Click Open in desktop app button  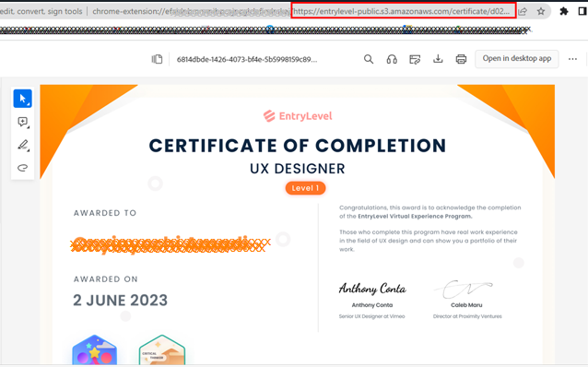click(517, 58)
